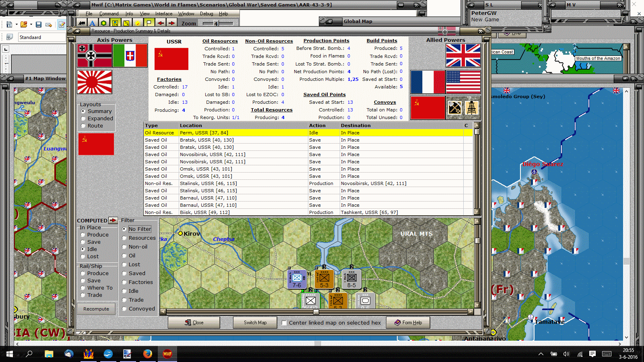Open File Explorer from the taskbar
644x362 pixels.
(49, 354)
